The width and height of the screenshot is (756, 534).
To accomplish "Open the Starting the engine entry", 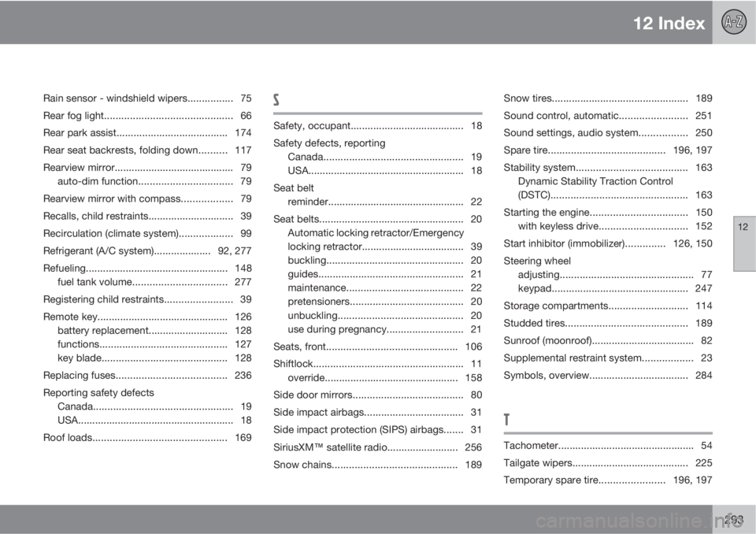I will (x=546, y=211).
